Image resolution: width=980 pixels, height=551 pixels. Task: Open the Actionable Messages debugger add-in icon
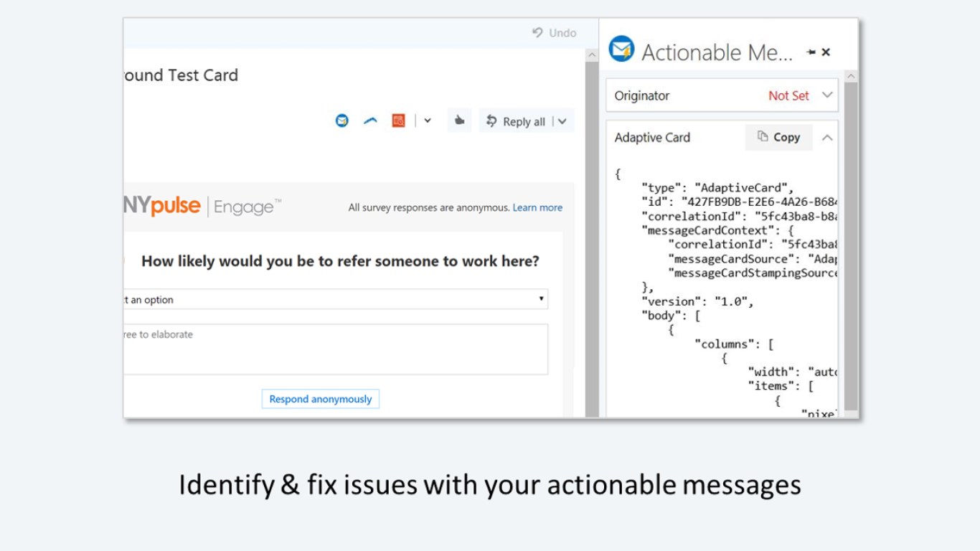[342, 121]
